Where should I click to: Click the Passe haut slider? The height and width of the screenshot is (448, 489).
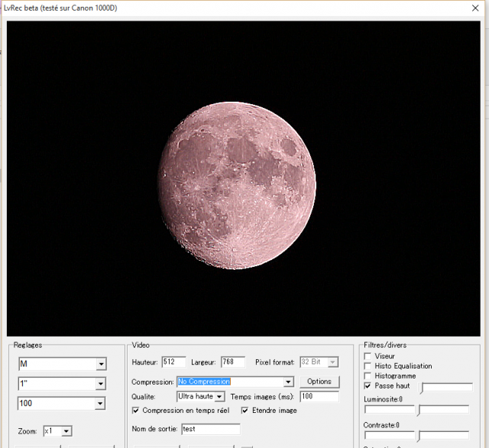click(x=446, y=388)
